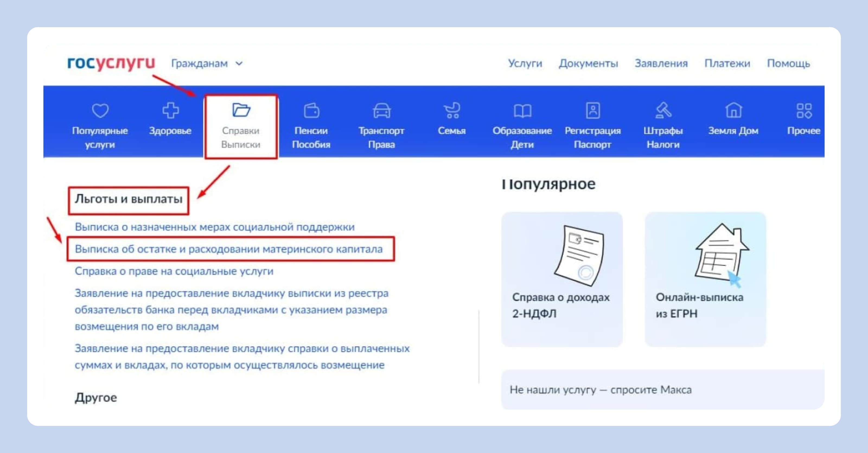Open the Справка о доходах 2-НДФЛ card
The image size is (868, 453).
pyautogui.click(x=562, y=279)
